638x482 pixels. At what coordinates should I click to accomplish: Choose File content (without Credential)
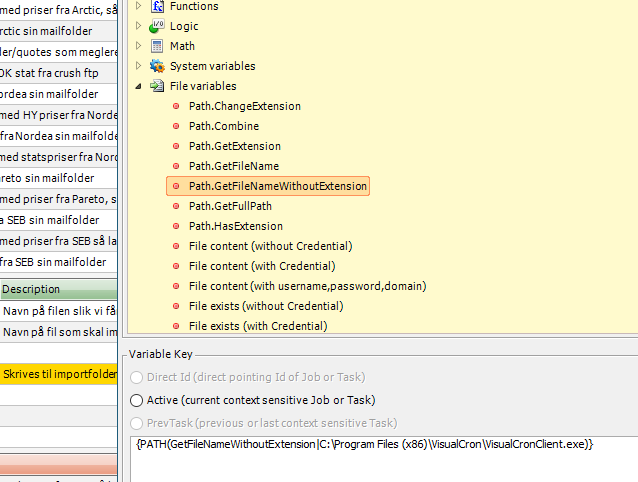270,246
